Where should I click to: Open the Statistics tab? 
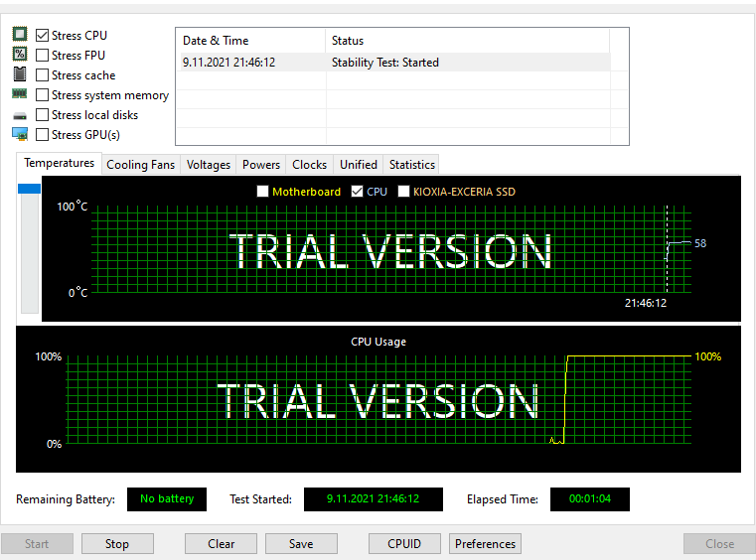[x=411, y=165]
